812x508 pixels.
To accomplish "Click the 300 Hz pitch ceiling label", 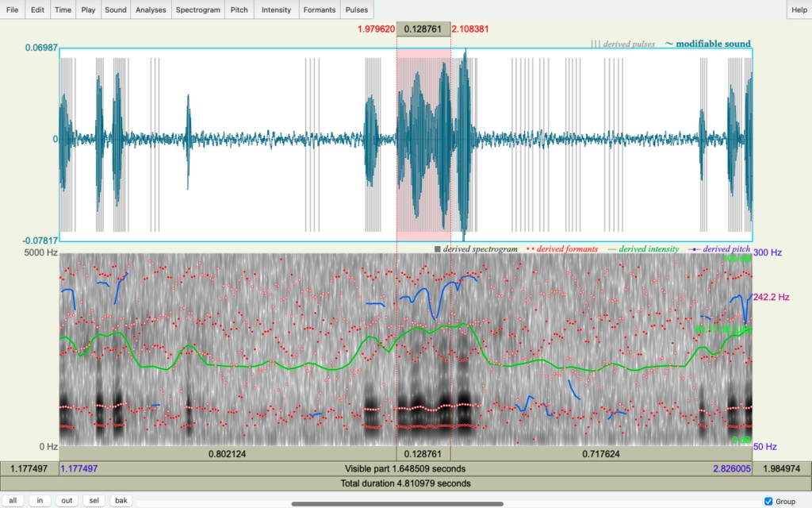I will coord(768,252).
